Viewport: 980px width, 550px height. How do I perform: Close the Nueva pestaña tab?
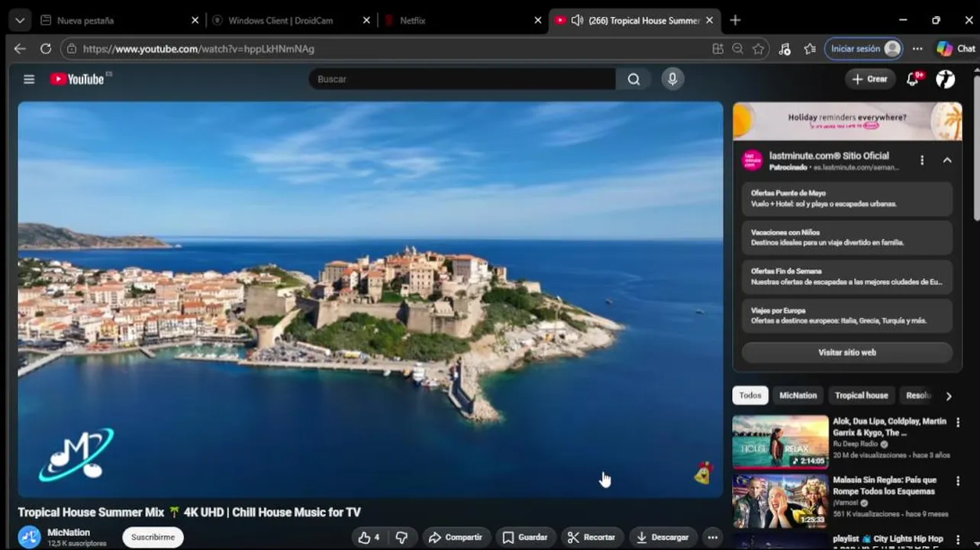pyautogui.click(x=195, y=21)
